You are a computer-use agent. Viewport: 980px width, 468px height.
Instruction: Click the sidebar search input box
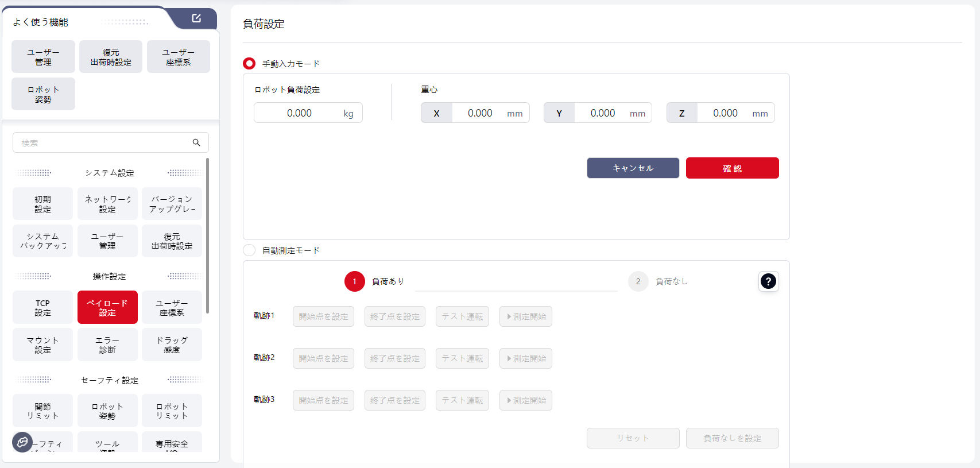[x=103, y=142]
